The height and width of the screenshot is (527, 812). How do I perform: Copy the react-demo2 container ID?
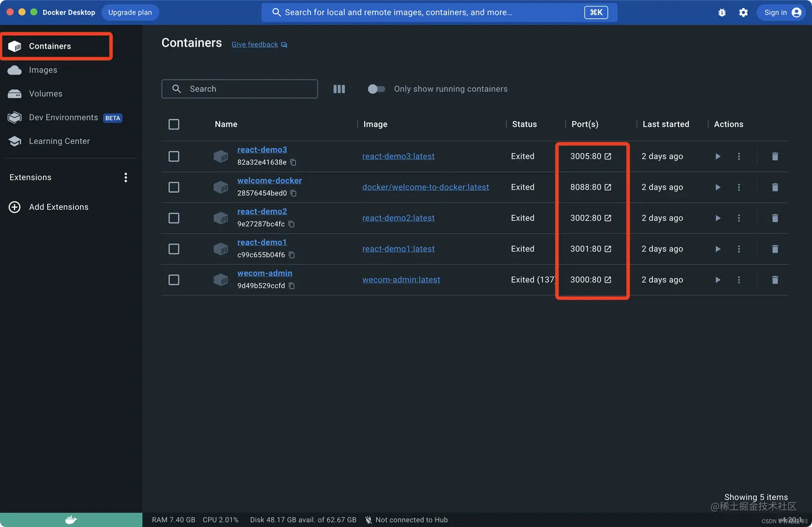click(291, 224)
